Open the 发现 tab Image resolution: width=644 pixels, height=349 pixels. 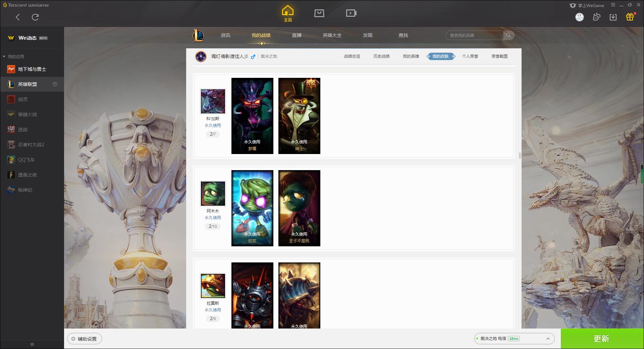368,35
